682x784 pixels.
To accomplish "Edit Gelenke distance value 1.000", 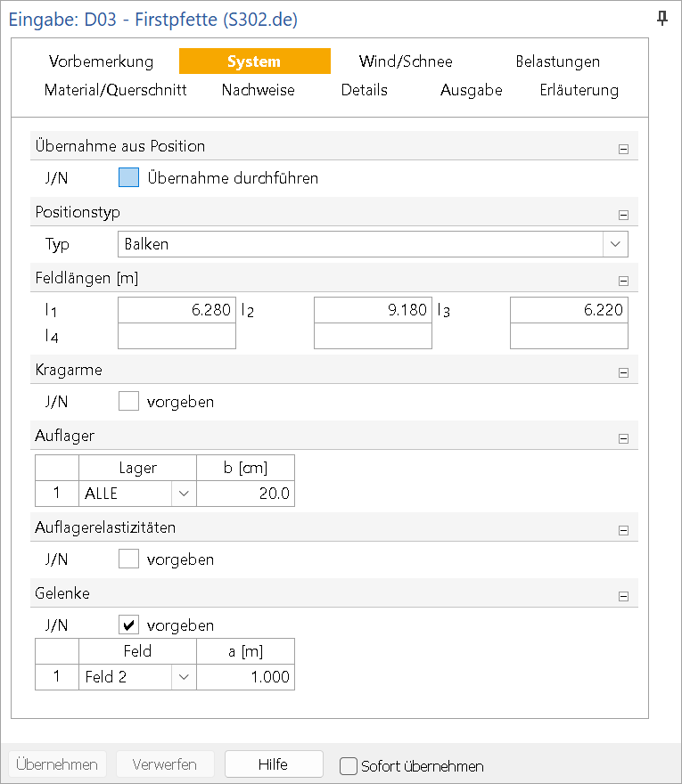I will point(246,677).
